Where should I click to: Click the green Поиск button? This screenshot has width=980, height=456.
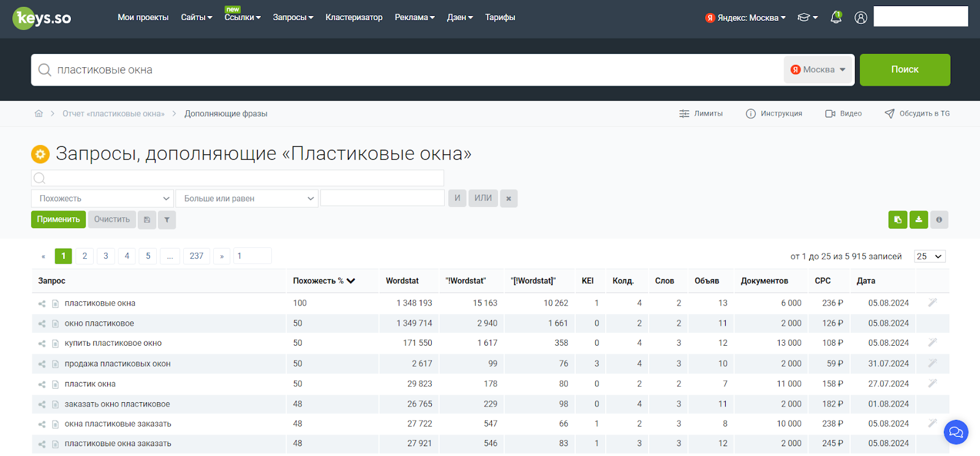coord(905,70)
